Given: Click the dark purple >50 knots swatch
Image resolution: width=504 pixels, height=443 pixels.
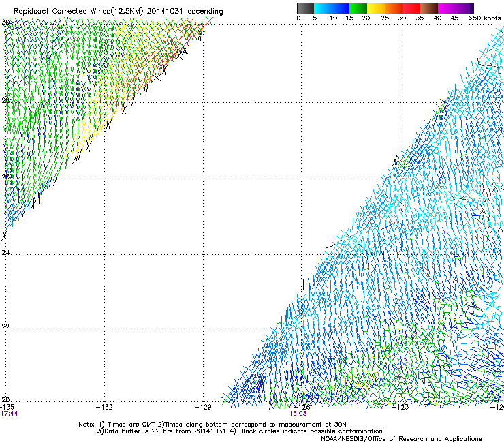Looking at the screenshot, I should pos(471,8).
